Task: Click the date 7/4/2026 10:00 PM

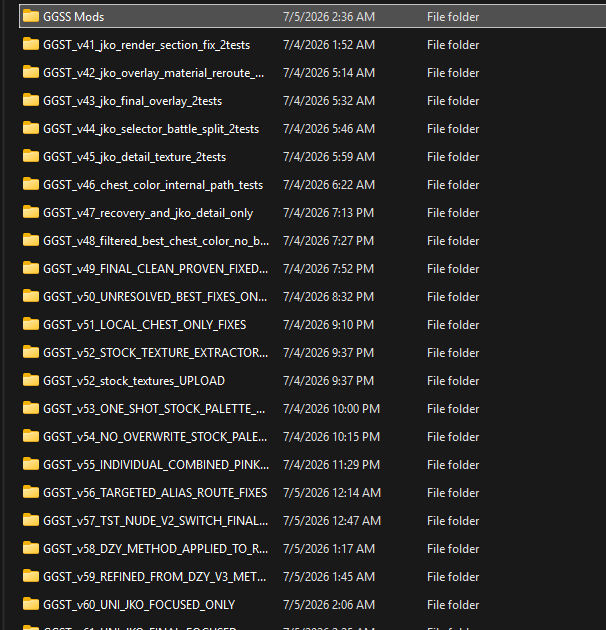Action: coord(332,409)
